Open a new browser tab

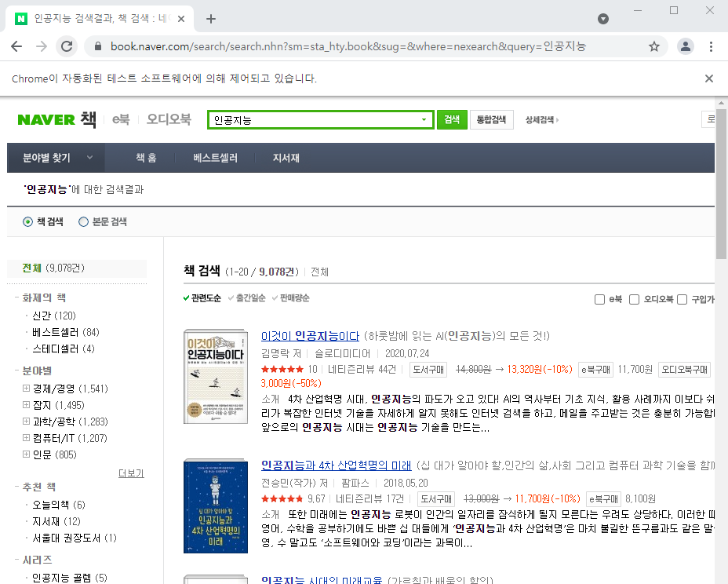pyautogui.click(x=211, y=19)
